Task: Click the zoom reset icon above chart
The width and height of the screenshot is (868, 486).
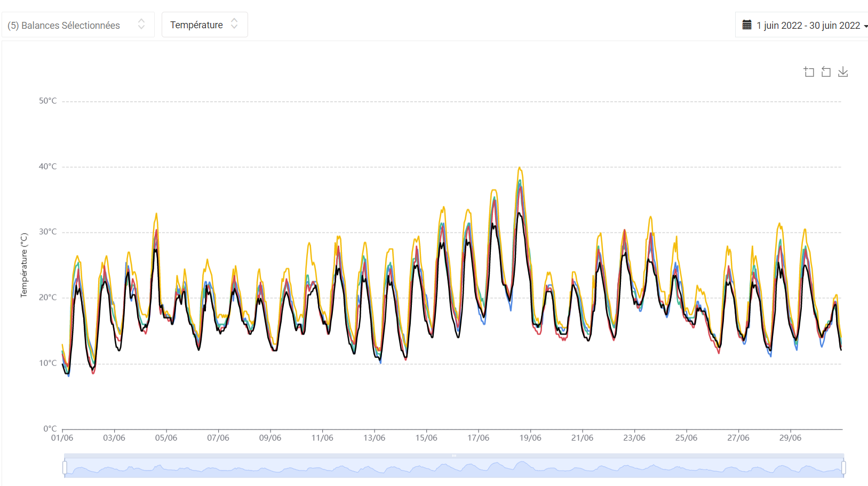Action: [x=826, y=72]
